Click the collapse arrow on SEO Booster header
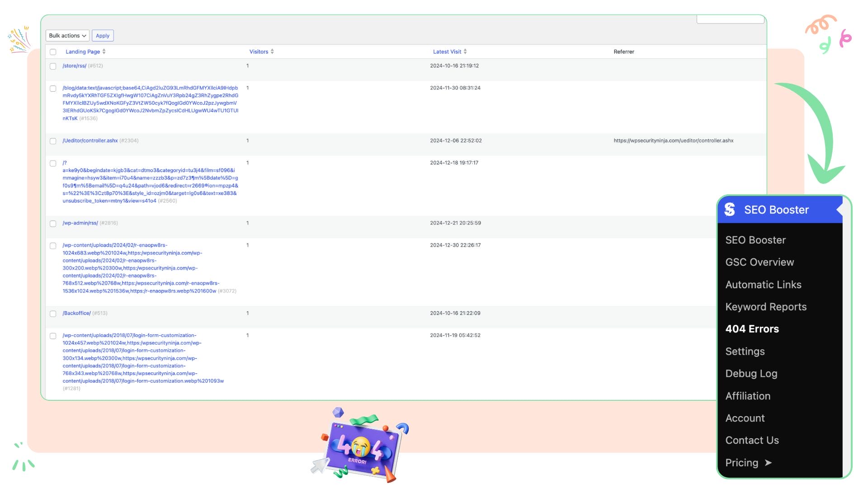This screenshot has width=868, height=488. 840,210
